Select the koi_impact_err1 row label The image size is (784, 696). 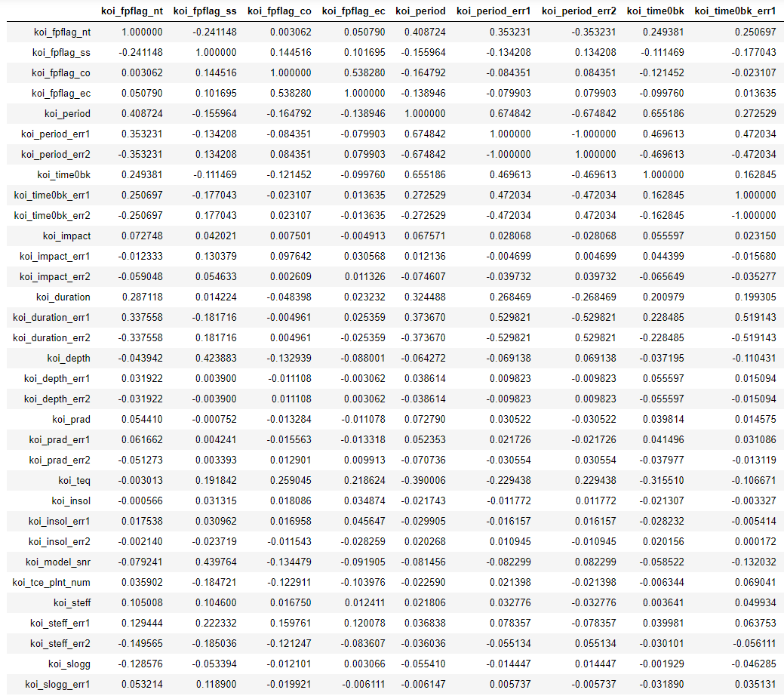[55, 257]
